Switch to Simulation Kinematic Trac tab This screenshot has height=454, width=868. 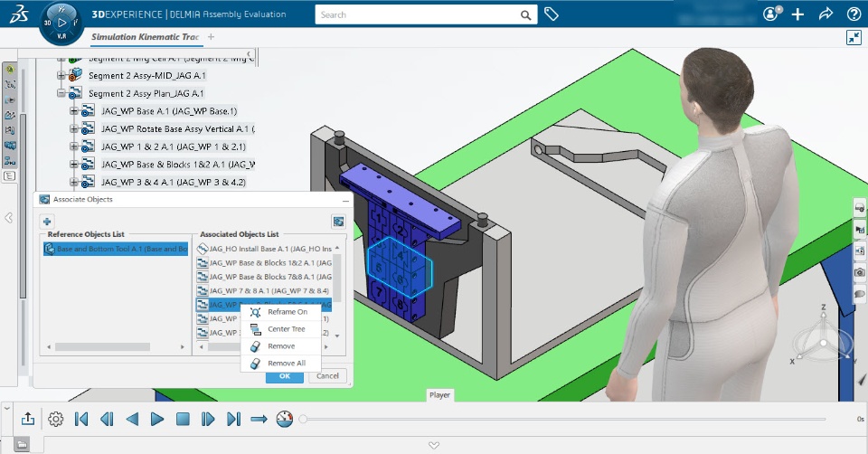tap(145, 37)
